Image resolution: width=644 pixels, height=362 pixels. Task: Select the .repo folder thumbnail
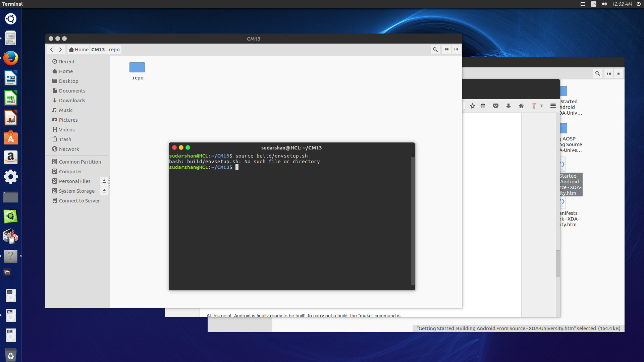coord(137,67)
